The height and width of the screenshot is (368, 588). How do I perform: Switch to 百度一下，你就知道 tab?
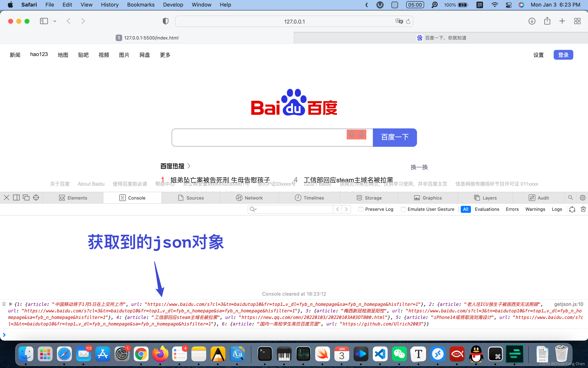click(441, 38)
